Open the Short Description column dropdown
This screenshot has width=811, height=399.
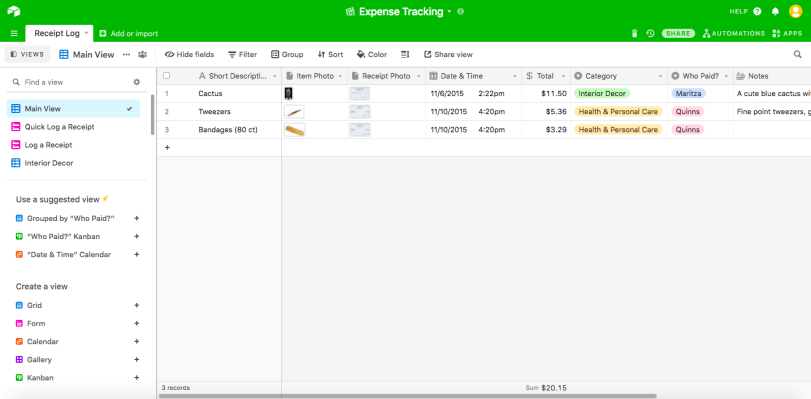click(275, 76)
